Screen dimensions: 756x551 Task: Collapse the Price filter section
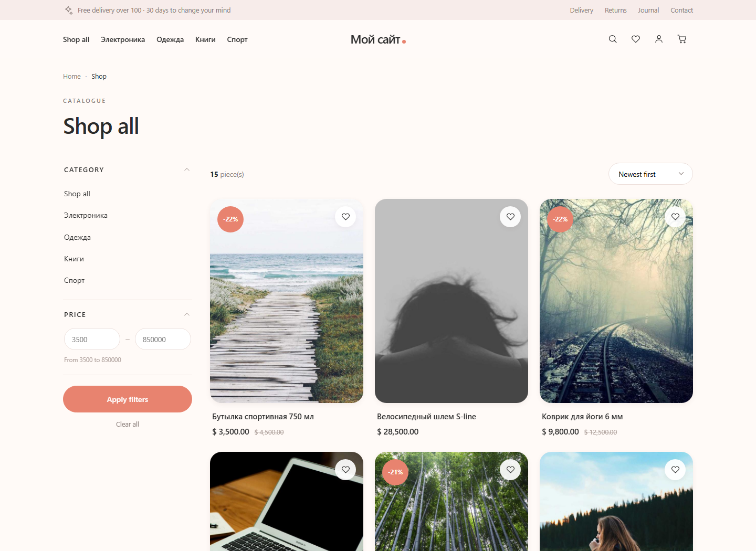[x=187, y=314]
